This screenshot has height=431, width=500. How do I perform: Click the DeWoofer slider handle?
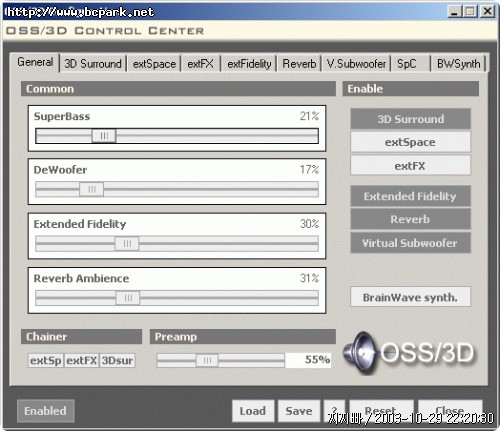pos(92,189)
